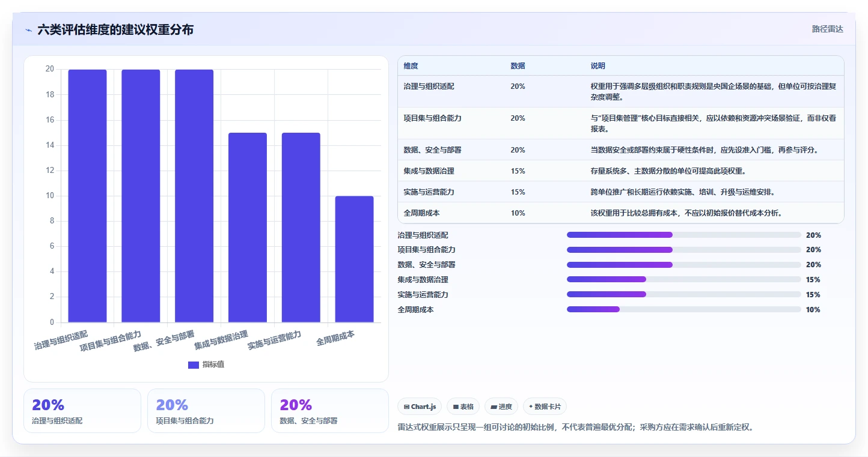Viewport: 868px width, 457px height.
Task: Click the 路径雷达 label in the header
Action: coord(828,29)
